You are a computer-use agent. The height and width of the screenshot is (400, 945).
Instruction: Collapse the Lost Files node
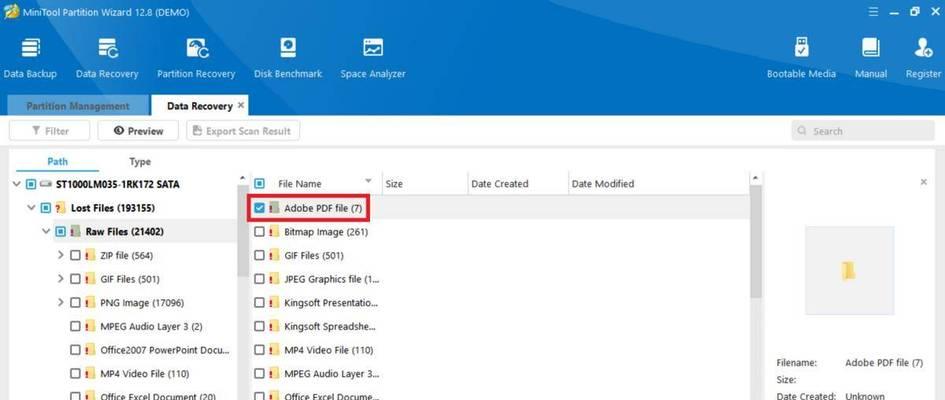coord(31,208)
